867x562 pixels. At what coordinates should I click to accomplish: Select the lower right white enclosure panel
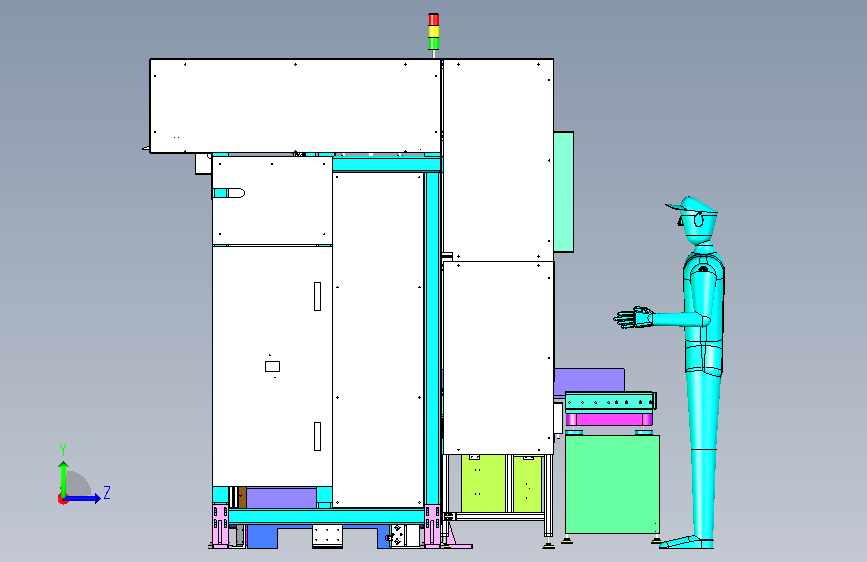point(498,358)
